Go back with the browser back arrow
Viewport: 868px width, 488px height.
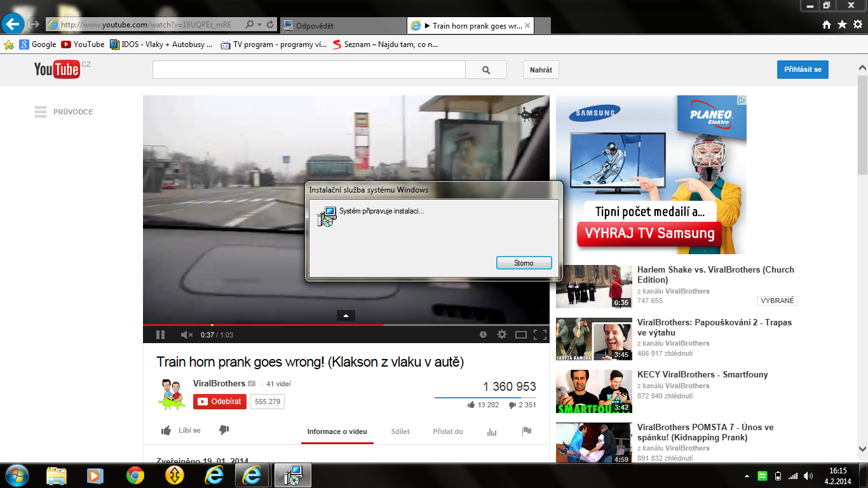(13, 24)
